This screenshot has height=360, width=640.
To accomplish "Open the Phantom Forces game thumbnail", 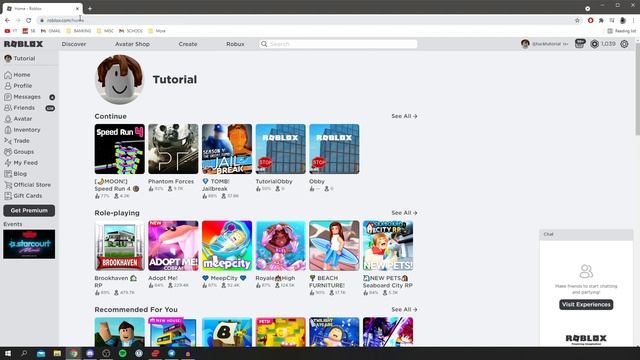I will (x=173, y=149).
